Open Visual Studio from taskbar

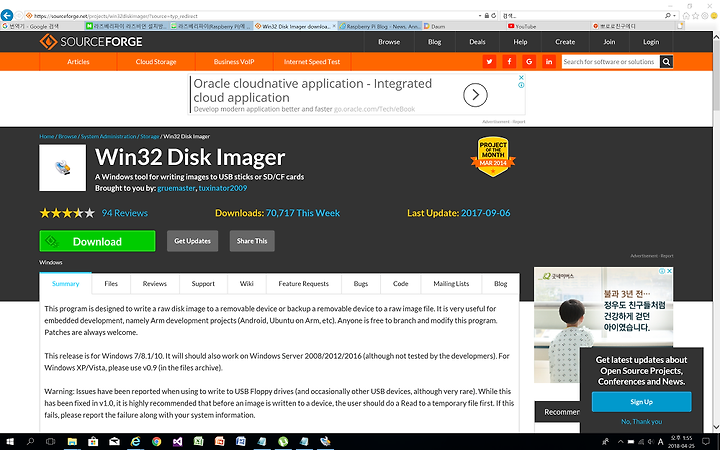coord(178,442)
